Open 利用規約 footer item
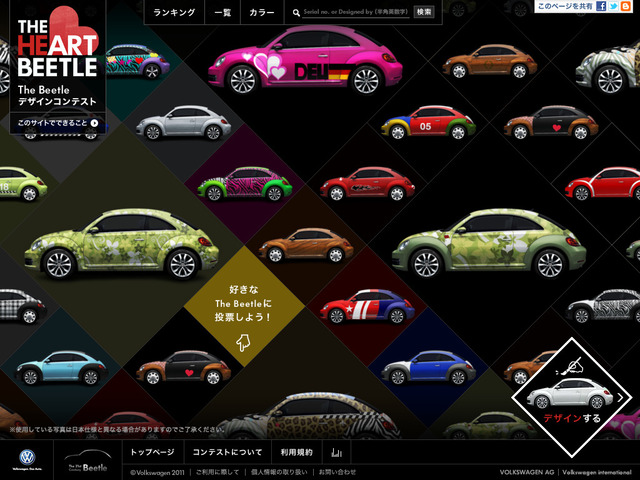Screen dimensions: 640x480 296,452
